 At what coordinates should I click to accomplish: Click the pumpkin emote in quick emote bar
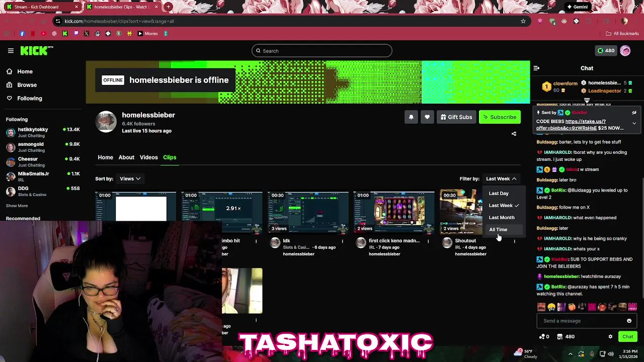[572, 307]
